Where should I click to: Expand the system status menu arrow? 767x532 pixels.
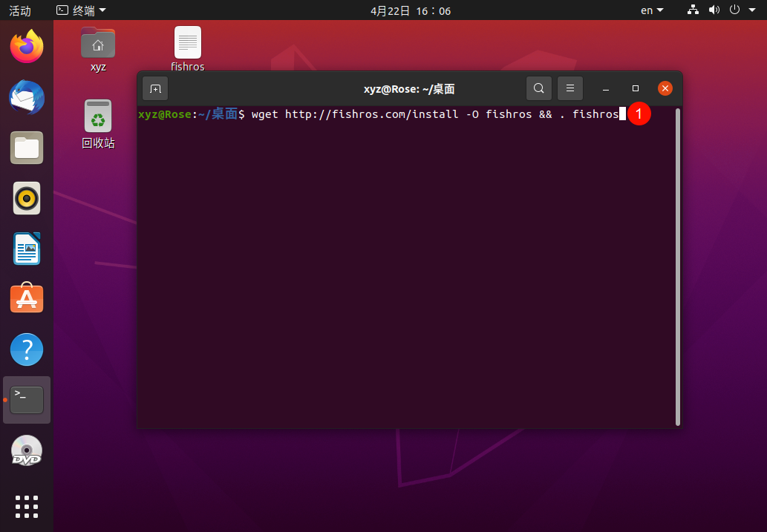tap(752, 10)
